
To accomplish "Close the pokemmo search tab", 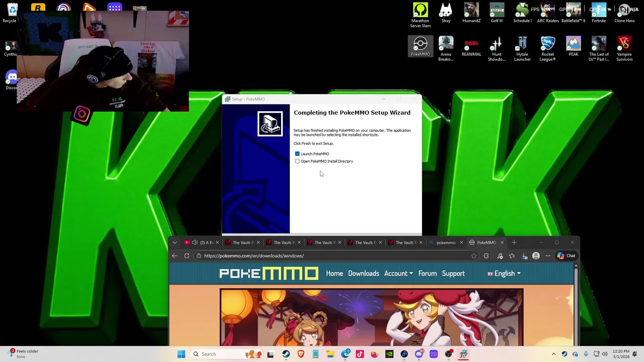I will (x=461, y=242).
